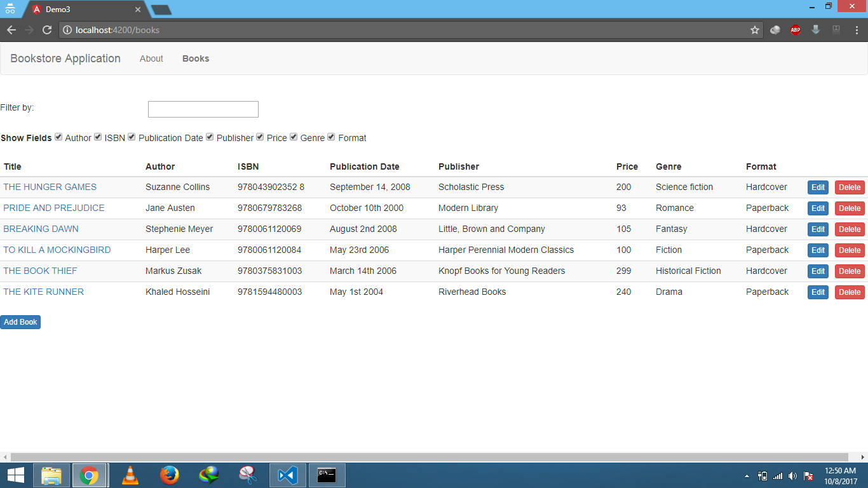
Task: Show hidden tray icons arrow
Action: [747, 476]
